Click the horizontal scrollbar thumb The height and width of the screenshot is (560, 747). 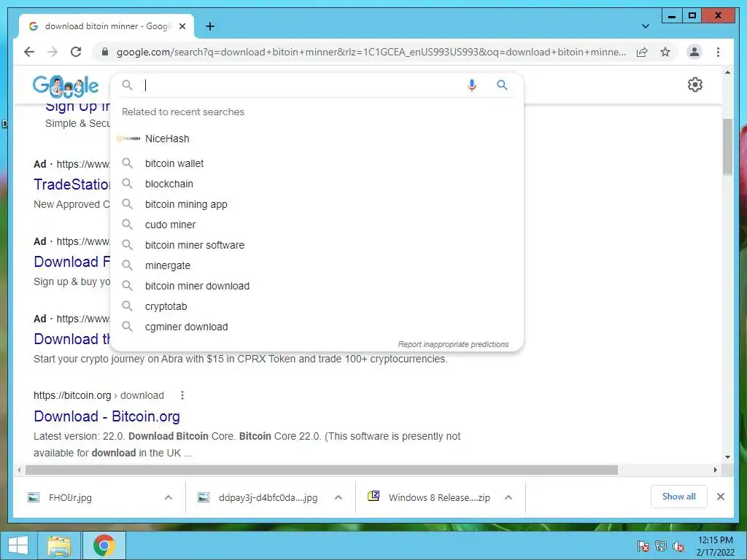tap(322, 470)
